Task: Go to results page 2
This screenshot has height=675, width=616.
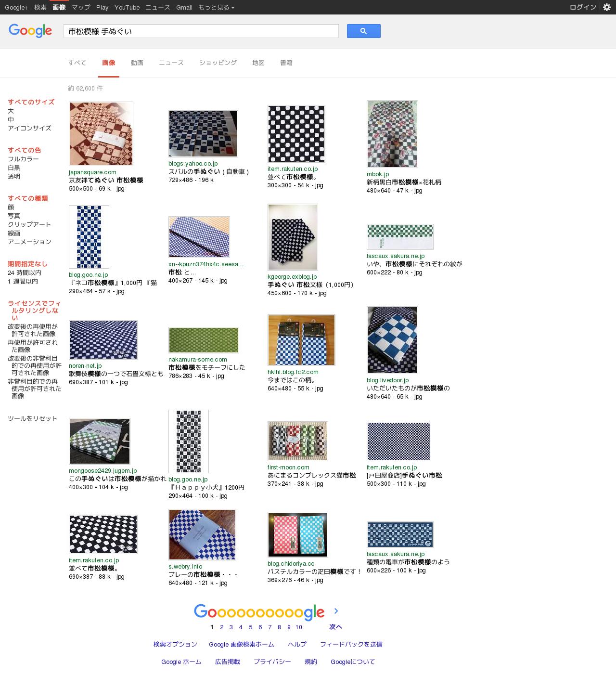Action: [x=222, y=627]
